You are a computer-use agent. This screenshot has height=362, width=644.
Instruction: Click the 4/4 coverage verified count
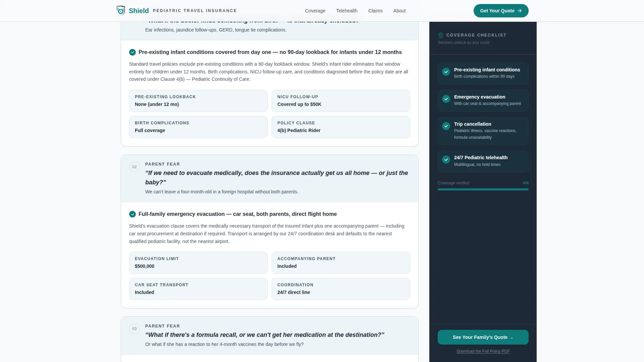[526, 183]
